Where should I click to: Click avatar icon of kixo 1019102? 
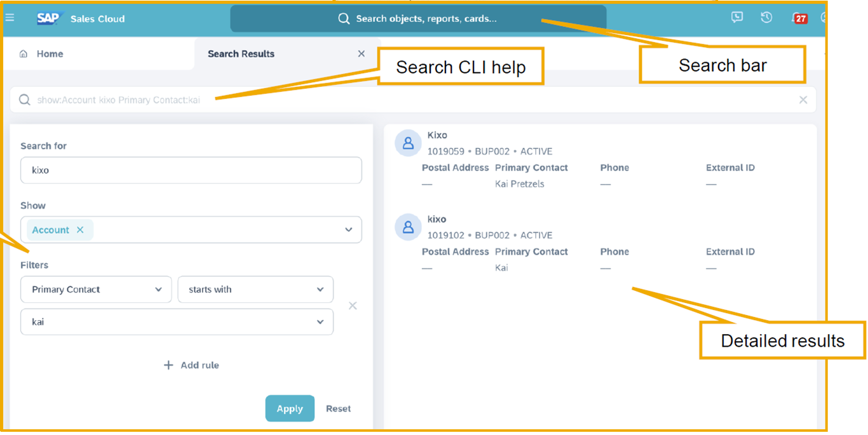(408, 227)
